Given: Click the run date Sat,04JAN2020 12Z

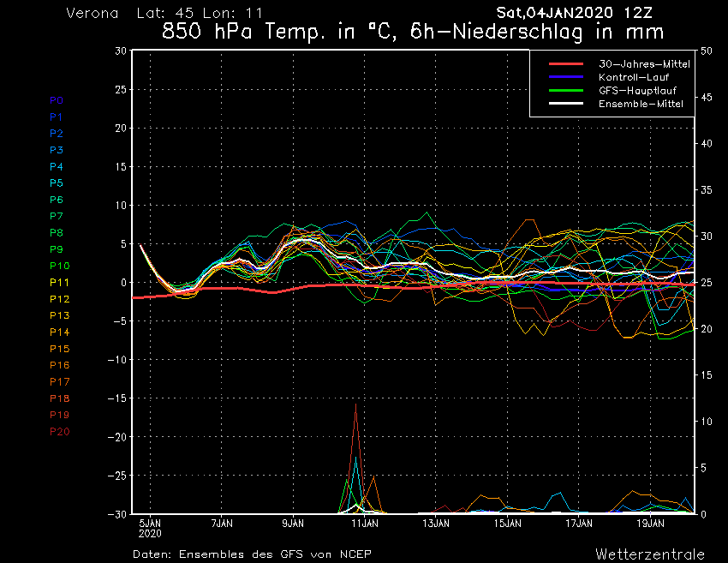Looking at the screenshot, I should (575, 13).
